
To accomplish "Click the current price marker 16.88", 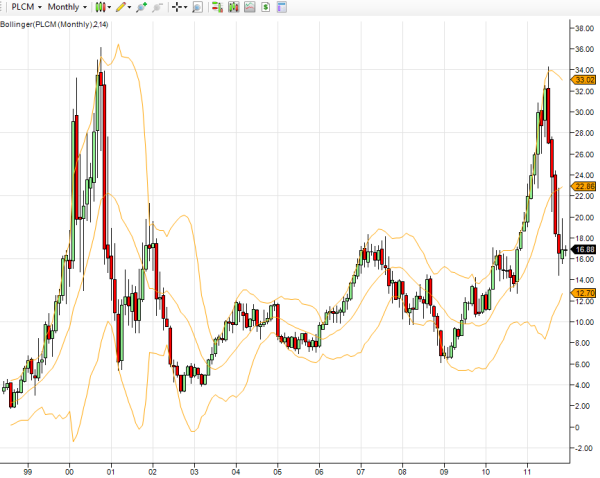I will pyautogui.click(x=584, y=250).
